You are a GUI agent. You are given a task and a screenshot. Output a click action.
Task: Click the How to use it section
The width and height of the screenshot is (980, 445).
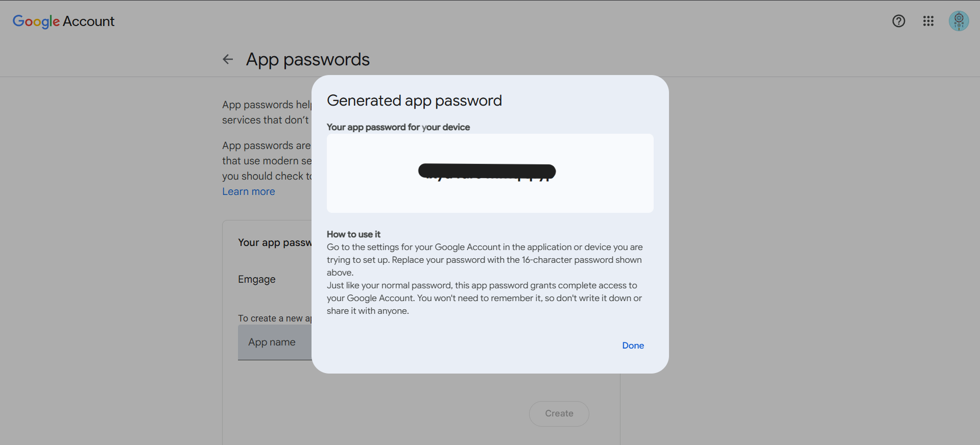353,234
